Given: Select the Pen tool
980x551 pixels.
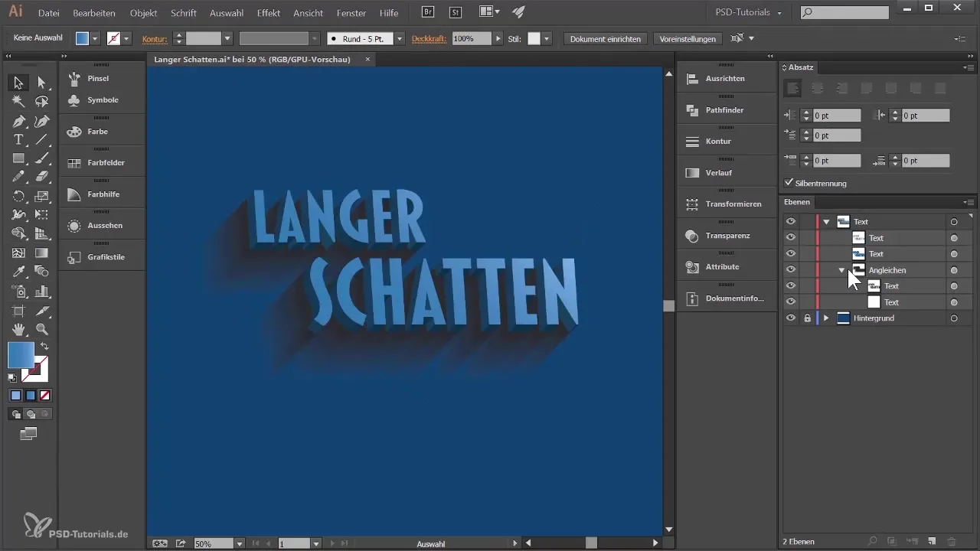Looking at the screenshot, I should pyautogui.click(x=18, y=121).
